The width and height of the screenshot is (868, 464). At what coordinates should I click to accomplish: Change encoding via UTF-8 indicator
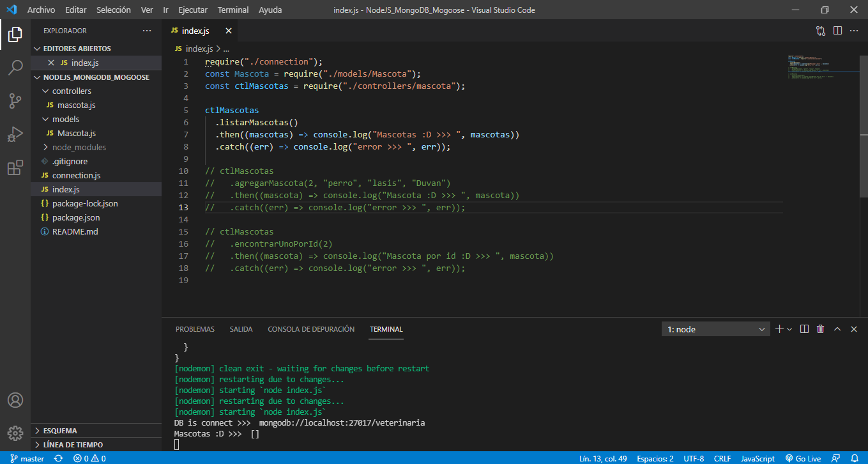[694, 458]
